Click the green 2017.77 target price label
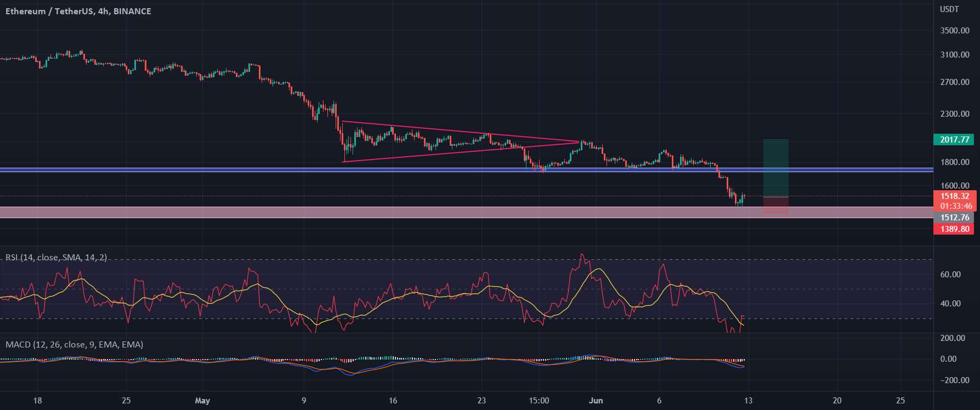Image resolution: width=980 pixels, height=410 pixels. click(954, 140)
